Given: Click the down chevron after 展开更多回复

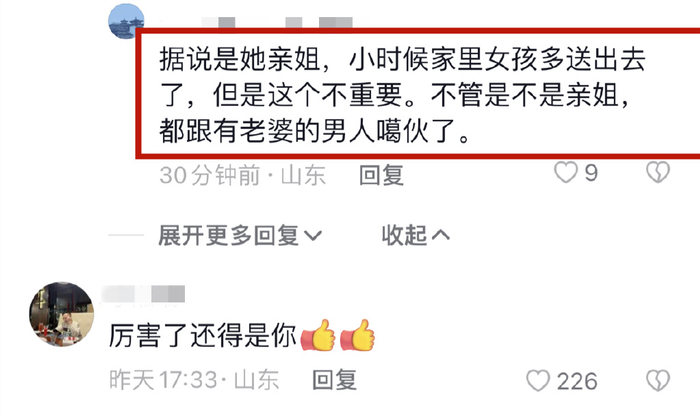Looking at the screenshot, I should click(312, 235).
